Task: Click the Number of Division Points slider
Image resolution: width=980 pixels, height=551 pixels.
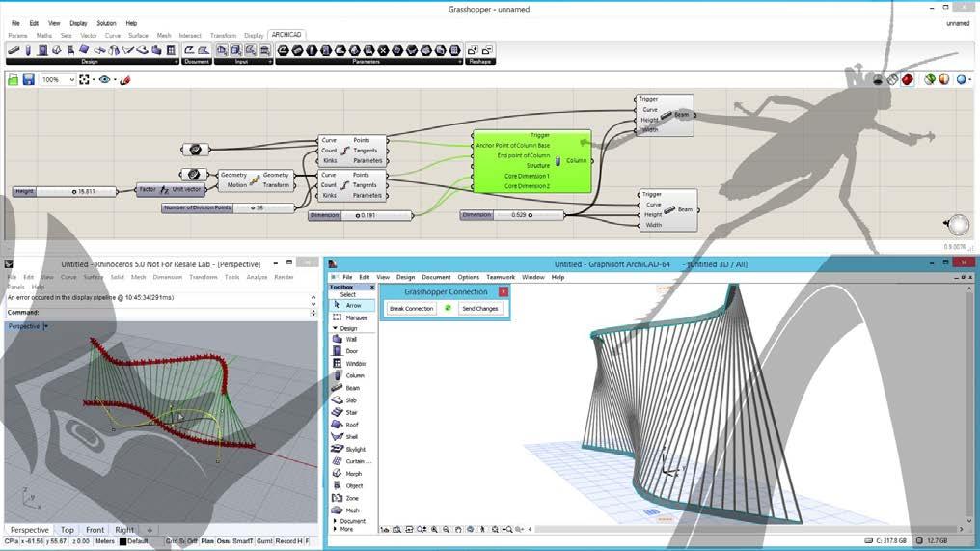Action: pyautogui.click(x=229, y=207)
